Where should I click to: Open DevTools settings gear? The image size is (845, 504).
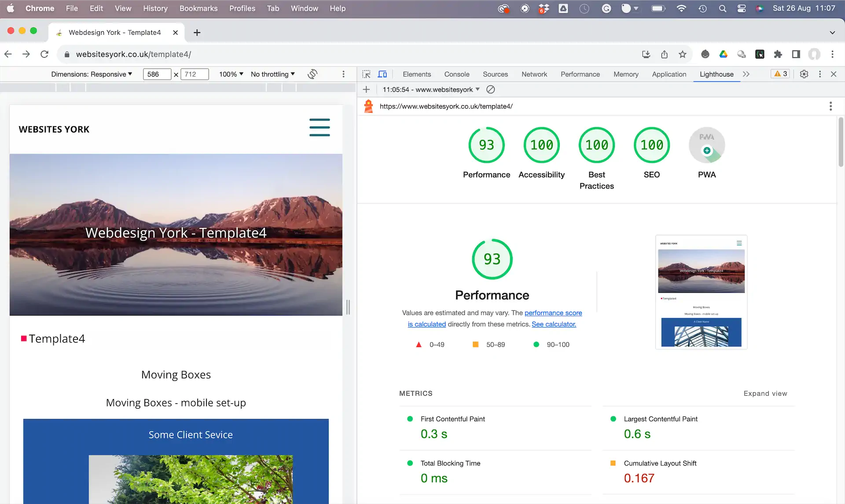click(804, 74)
